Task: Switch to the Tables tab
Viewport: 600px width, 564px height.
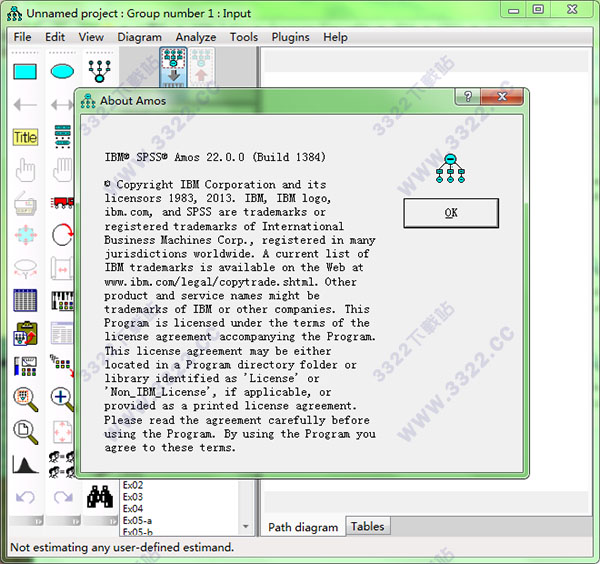Action: [x=367, y=526]
